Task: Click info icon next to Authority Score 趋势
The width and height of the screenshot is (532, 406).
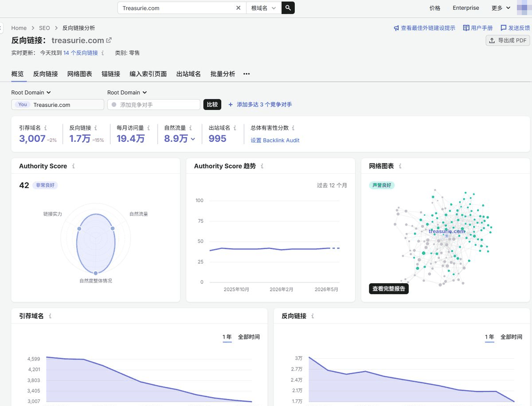Action: [262, 166]
